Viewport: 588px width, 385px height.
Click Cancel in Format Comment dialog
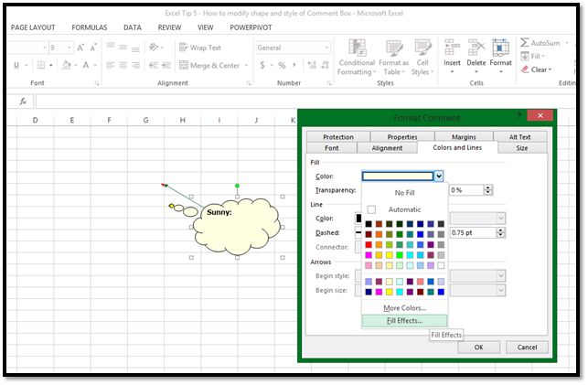point(527,348)
